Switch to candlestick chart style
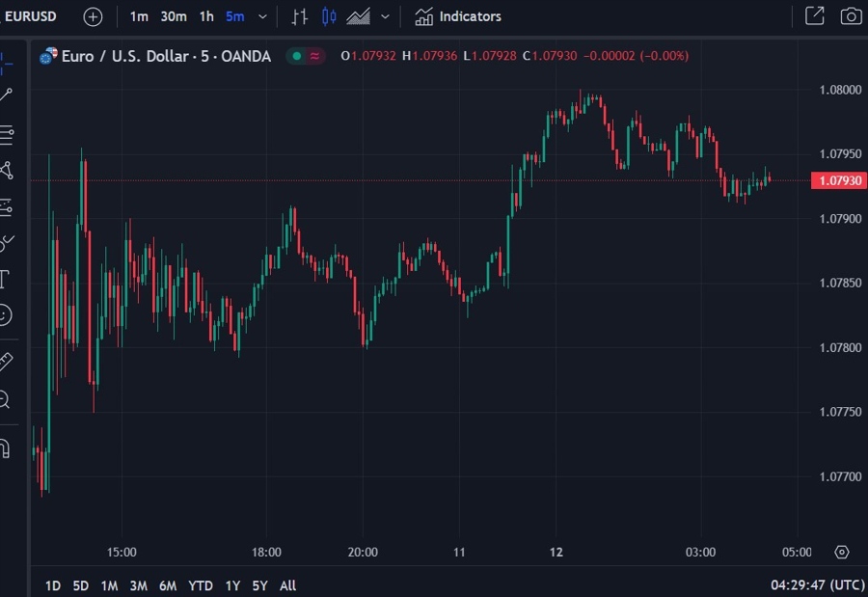 click(329, 17)
